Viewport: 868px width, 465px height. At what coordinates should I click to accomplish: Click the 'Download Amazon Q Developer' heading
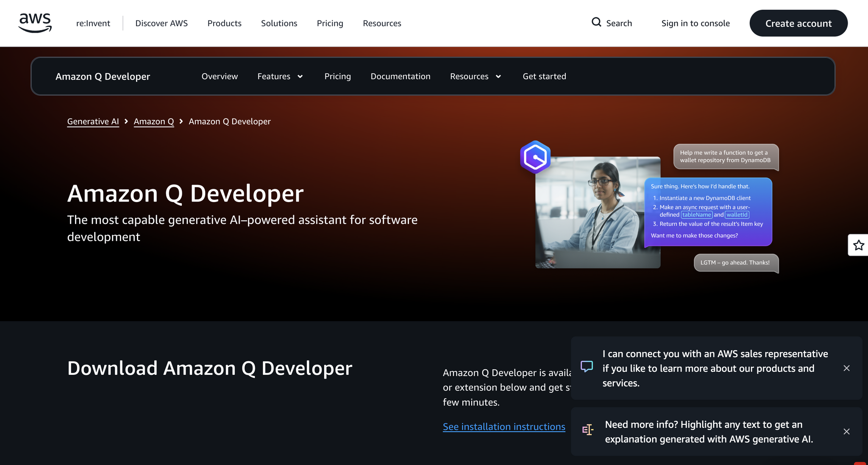pyautogui.click(x=210, y=368)
